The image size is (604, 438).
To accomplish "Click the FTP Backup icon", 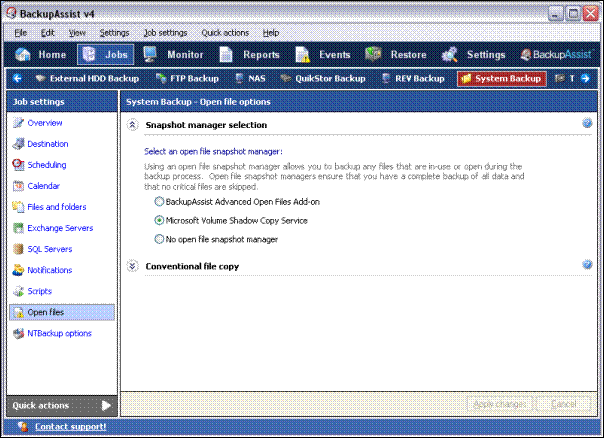I will click(x=161, y=79).
